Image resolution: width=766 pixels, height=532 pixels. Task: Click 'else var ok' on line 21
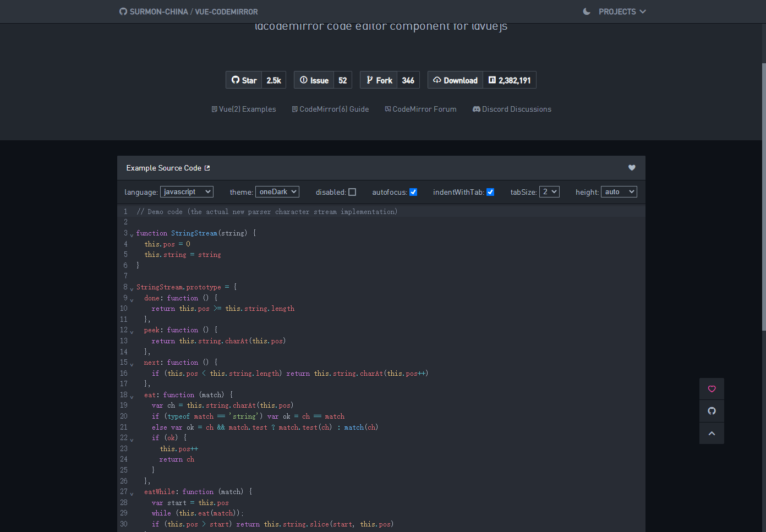click(173, 427)
